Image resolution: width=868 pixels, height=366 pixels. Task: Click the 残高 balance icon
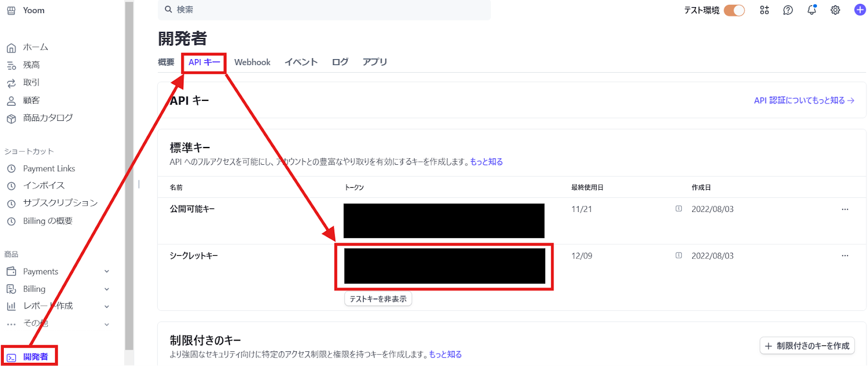[11, 66]
